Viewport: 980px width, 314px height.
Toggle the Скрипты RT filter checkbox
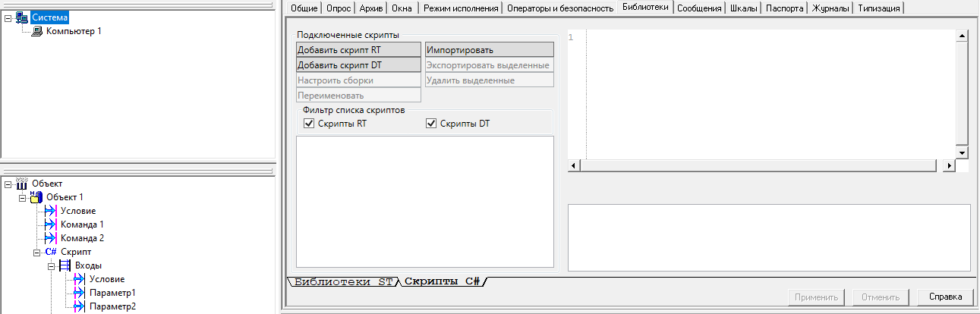[309, 124]
